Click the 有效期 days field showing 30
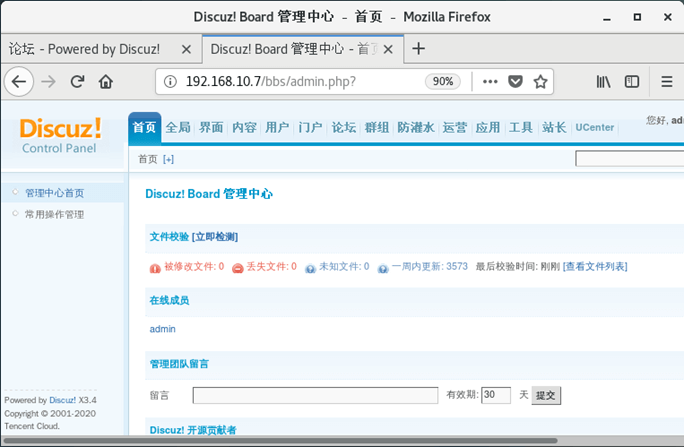Viewport: 684px width, 447px height. click(496, 395)
